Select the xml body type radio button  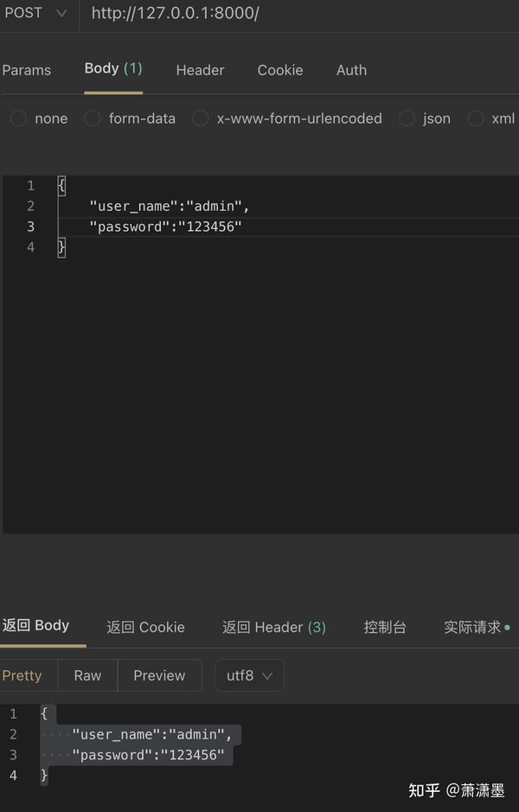coord(476,118)
